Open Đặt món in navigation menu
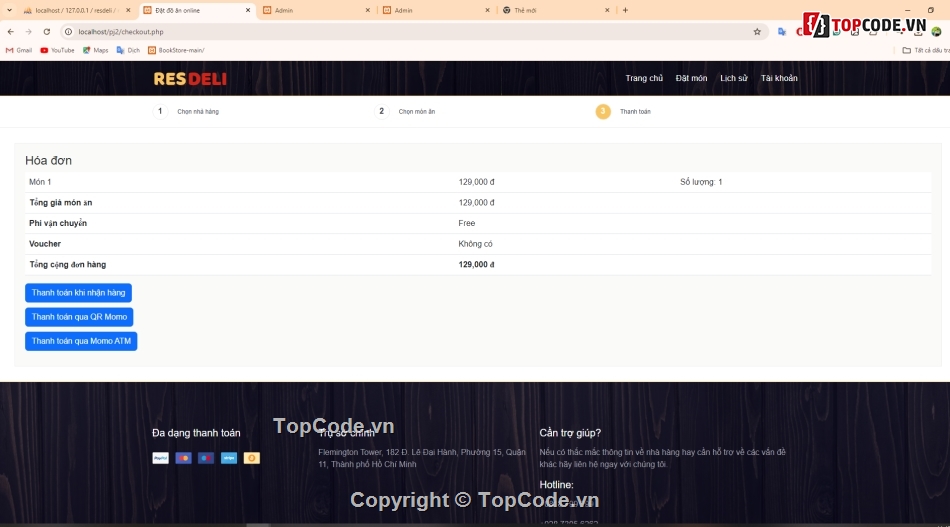 pyautogui.click(x=691, y=78)
